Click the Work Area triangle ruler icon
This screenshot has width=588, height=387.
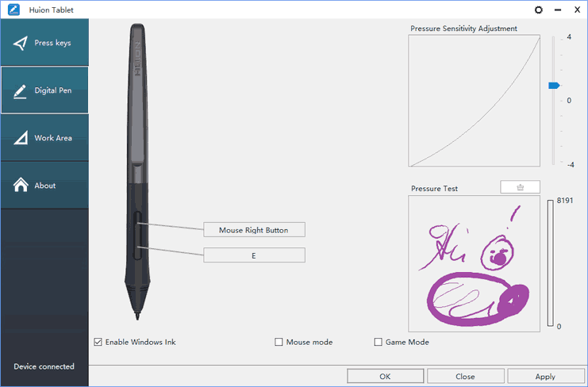21,138
